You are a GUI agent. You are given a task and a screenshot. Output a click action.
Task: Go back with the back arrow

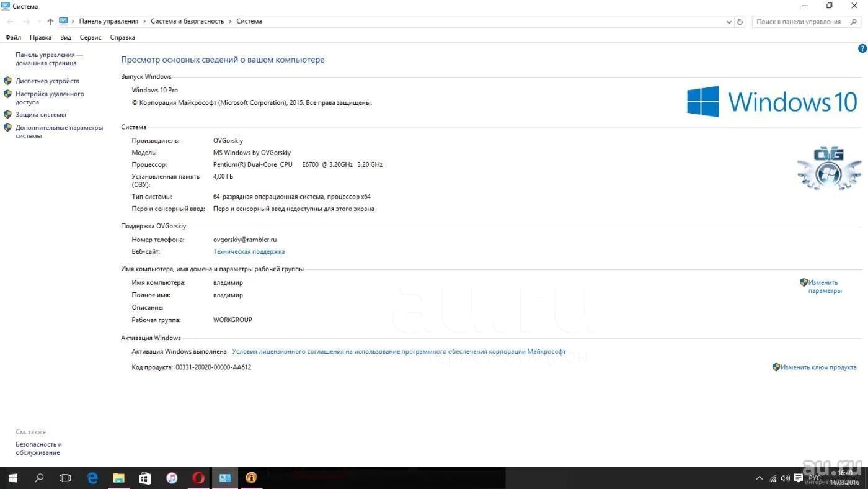(11, 21)
